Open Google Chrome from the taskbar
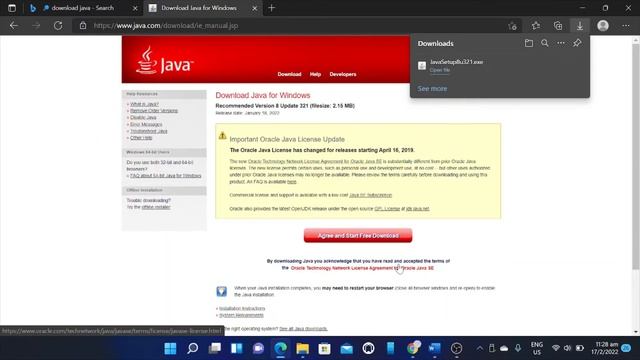Viewport: 640px width, 360px height. point(413,348)
